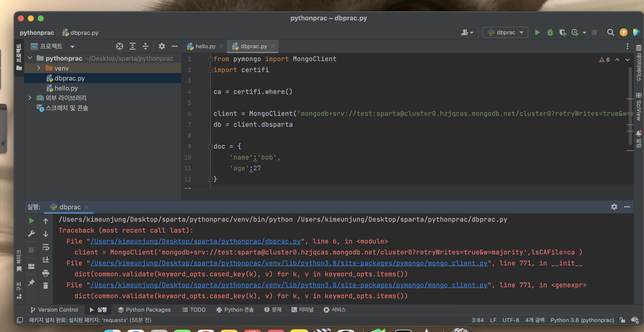Click the Stop square in the top toolbar
Image resolution: width=644 pixels, height=332 pixels.
594,33
